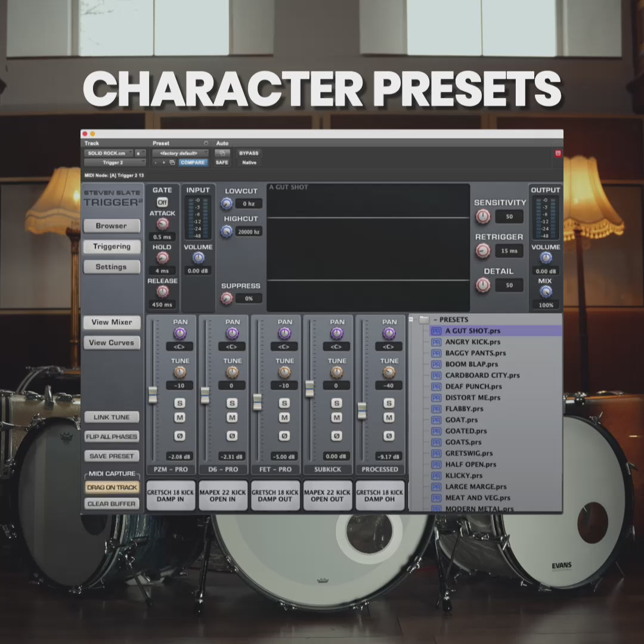Open the Preset menu circle arrow
The image size is (644, 644).
point(206,143)
